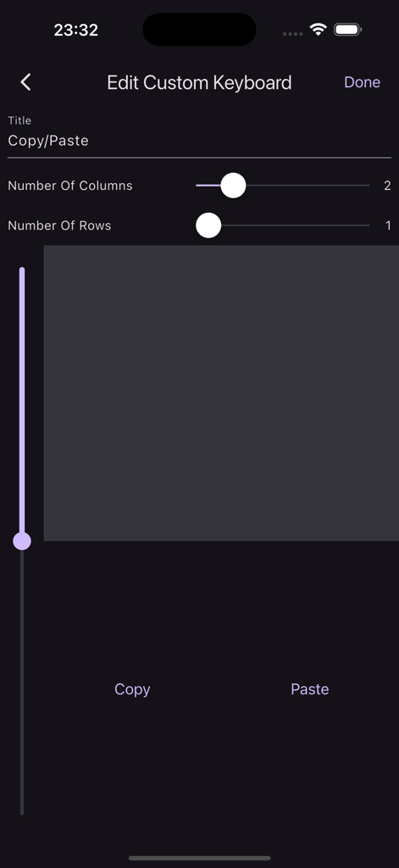The image size is (399, 868).
Task: Click the Number Of Columns label
Action: tap(70, 186)
